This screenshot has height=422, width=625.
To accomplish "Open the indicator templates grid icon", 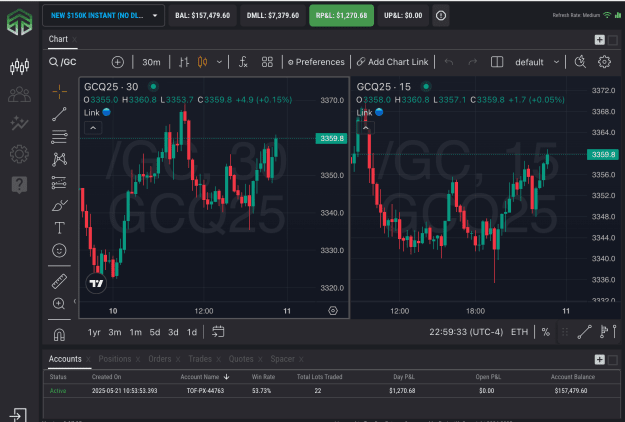I will coord(267,62).
